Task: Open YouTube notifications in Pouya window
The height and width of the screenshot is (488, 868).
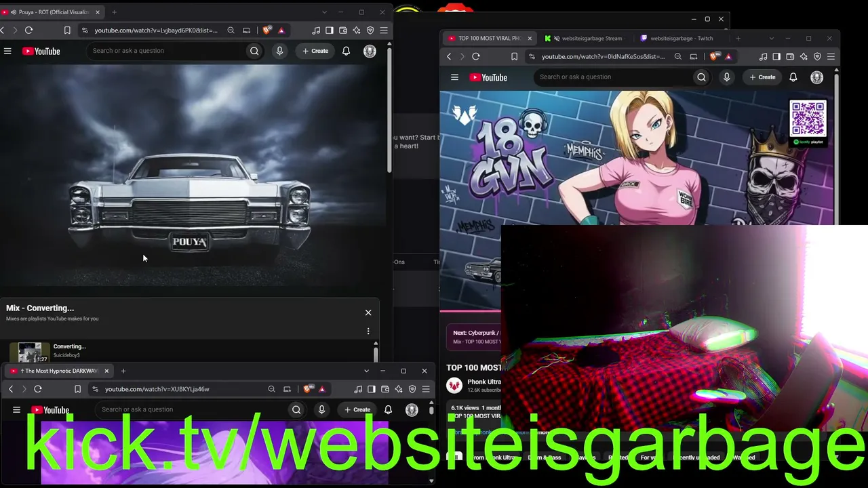Action: (x=346, y=51)
